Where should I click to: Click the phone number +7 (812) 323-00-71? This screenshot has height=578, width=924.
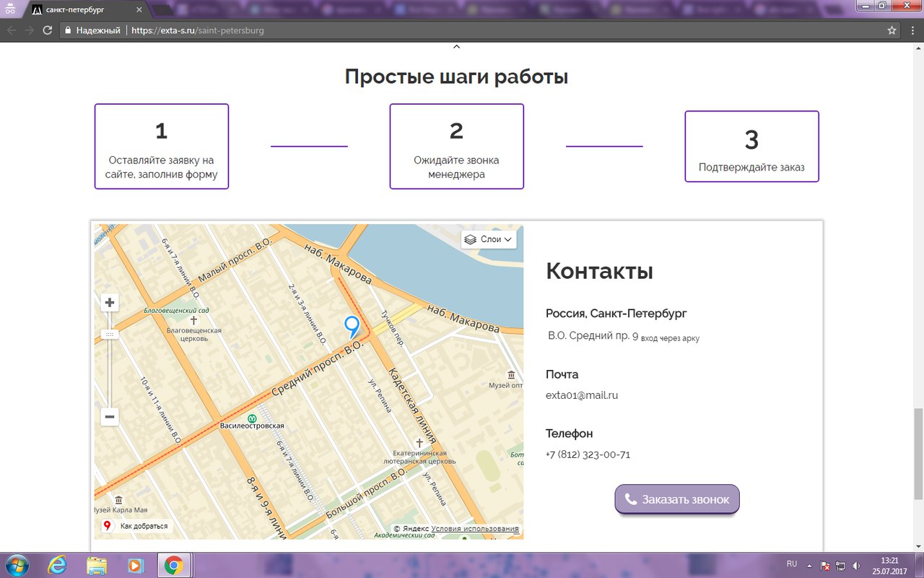[x=588, y=454]
